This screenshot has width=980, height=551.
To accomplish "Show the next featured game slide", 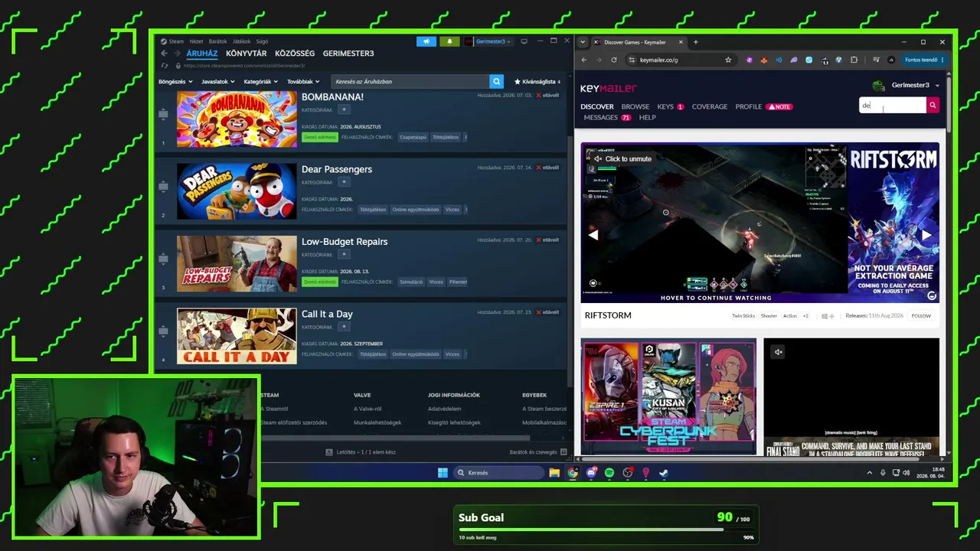I will pyautogui.click(x=926, y=236).
